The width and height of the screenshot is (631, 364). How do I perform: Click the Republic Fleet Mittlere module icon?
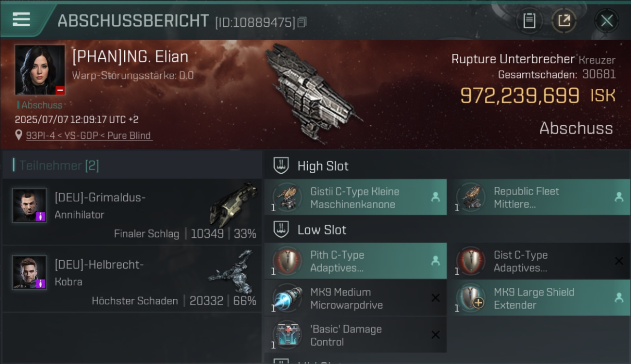point(471,198)
